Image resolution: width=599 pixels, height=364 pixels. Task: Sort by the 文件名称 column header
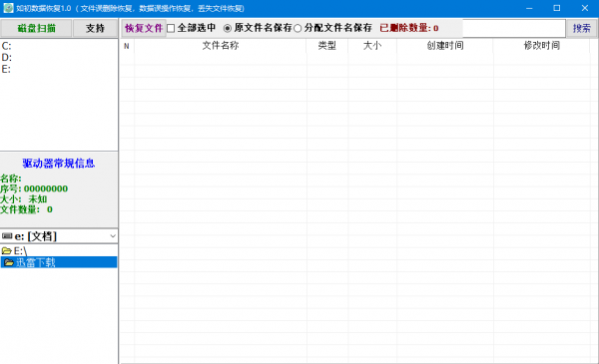coord(221,46)
